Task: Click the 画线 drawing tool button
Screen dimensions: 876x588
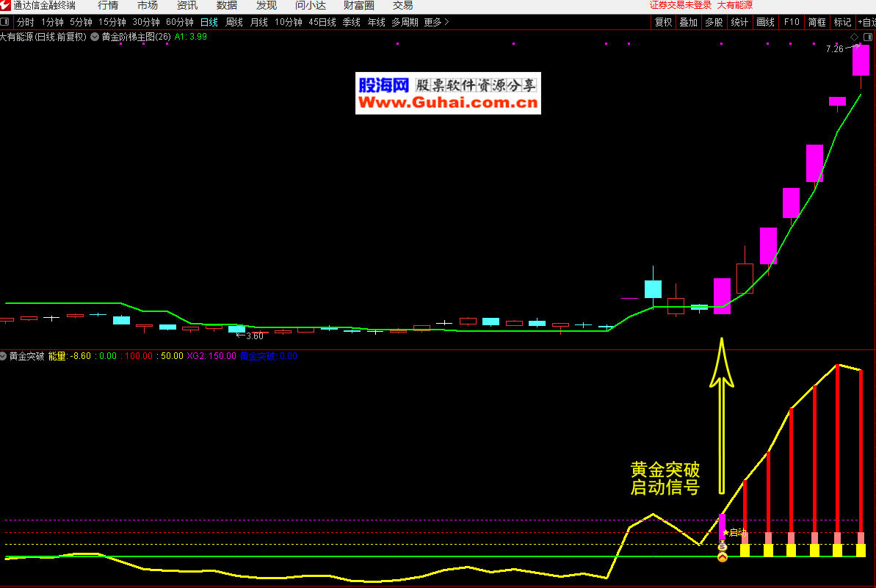Action: [x=765, y=22]
